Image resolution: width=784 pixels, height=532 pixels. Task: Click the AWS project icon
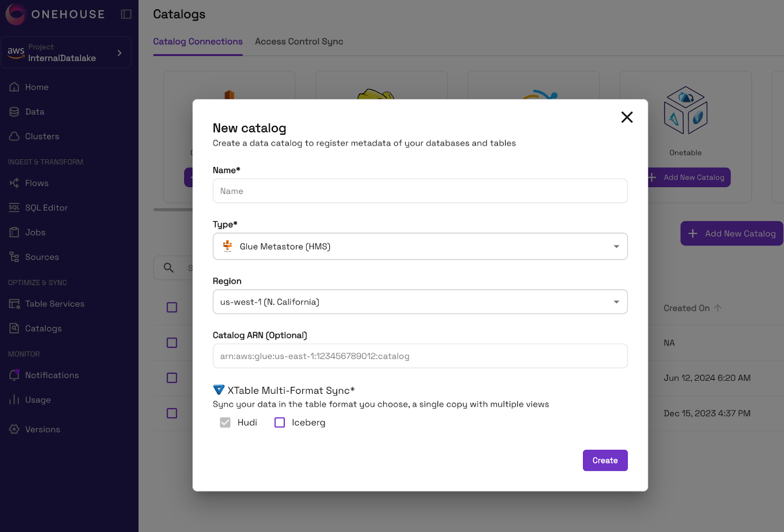[16, 52]
